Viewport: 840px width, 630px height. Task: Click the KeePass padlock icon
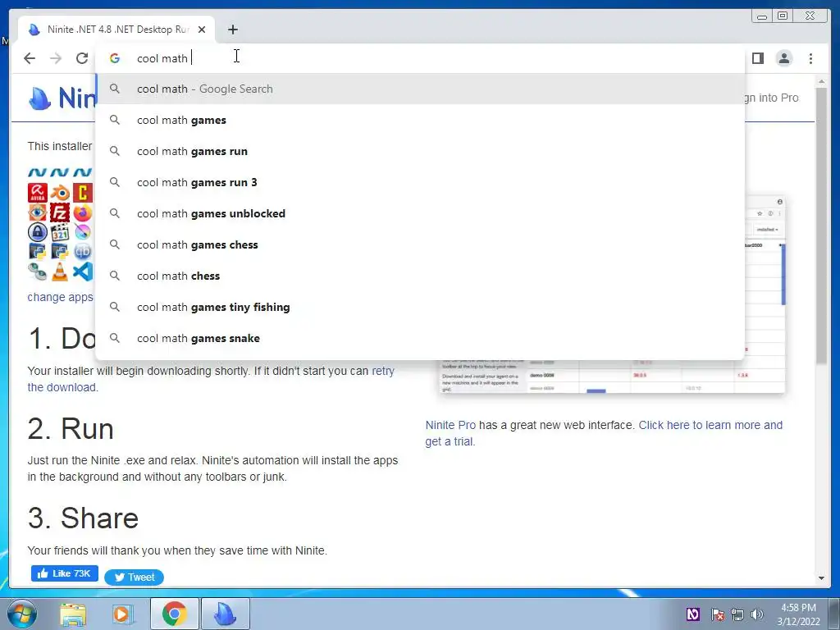[38, 232]
